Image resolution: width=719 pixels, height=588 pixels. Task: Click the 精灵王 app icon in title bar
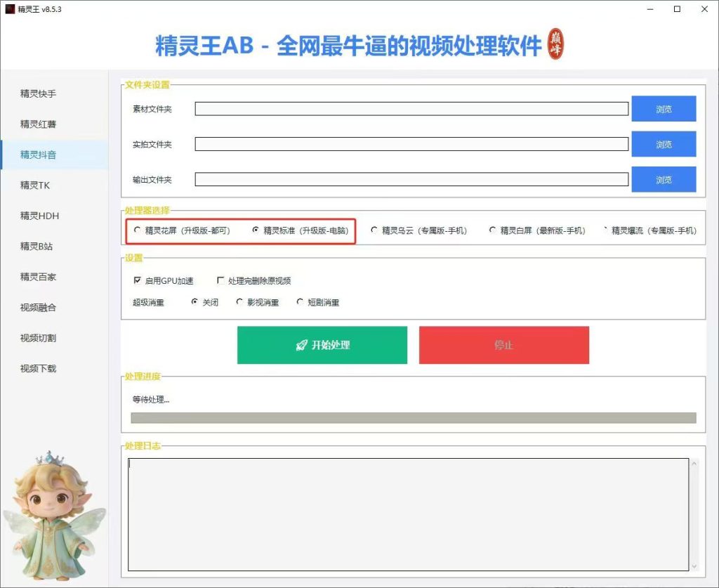10,8
